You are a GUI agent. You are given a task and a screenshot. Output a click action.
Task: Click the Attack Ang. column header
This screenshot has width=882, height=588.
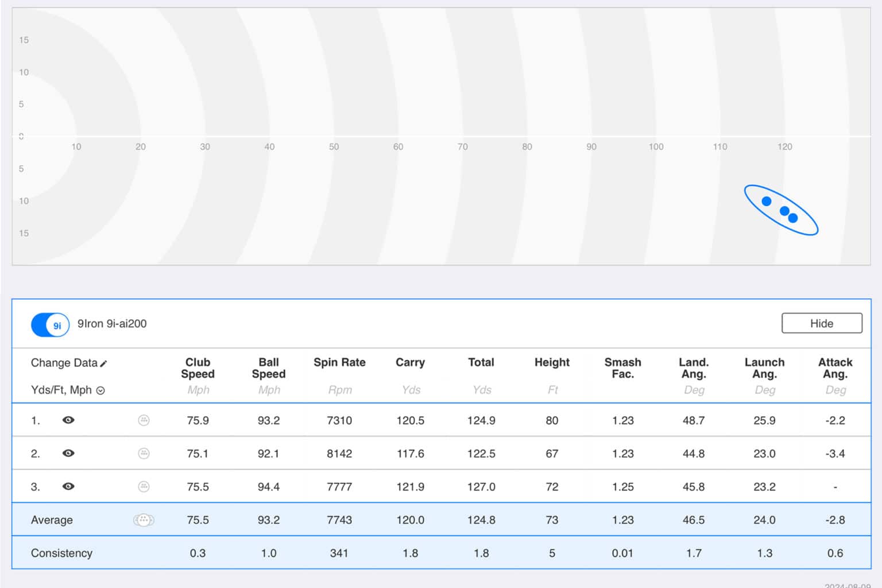[835, 368]
